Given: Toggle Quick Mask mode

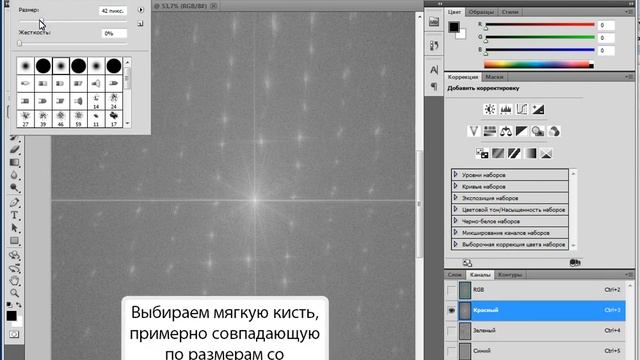Looking at the screenshot, I should coord(14,334).
